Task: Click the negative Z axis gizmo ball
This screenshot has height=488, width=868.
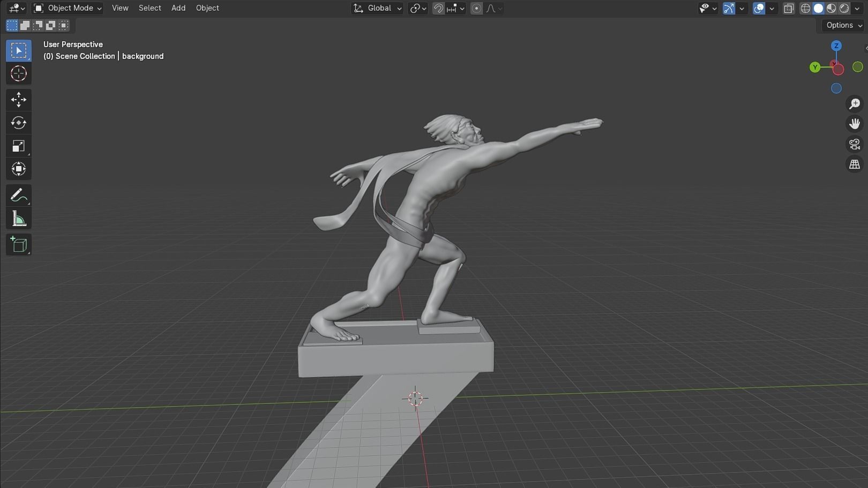Action: [836, 88]
